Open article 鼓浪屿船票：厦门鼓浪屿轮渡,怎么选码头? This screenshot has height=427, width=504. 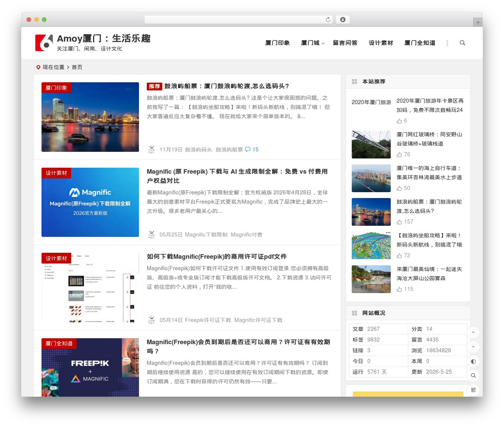(227, 86)
